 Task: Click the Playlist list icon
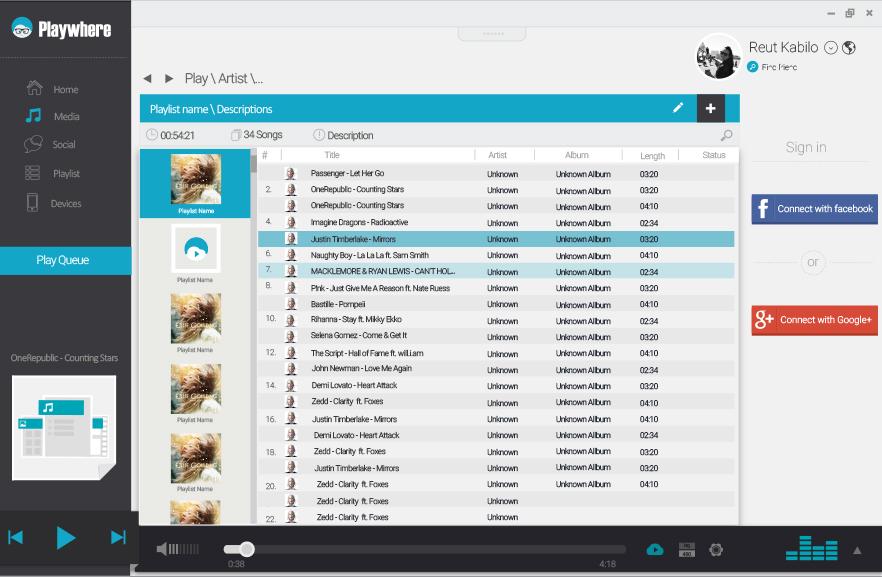33,173
